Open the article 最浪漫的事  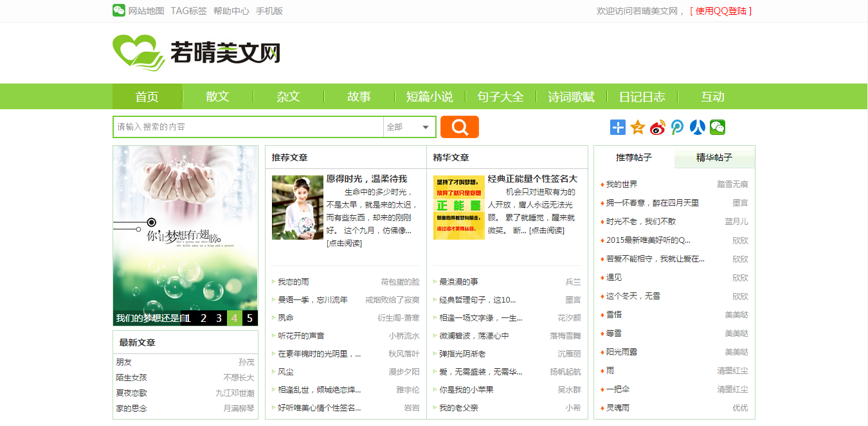(458, 282)
